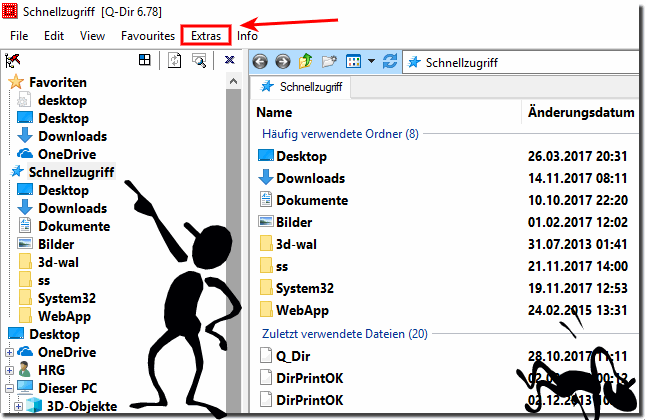Expand the OneDrive tree node
The height and width of the screenshot is (420, 646).
[x=9, y=352]
